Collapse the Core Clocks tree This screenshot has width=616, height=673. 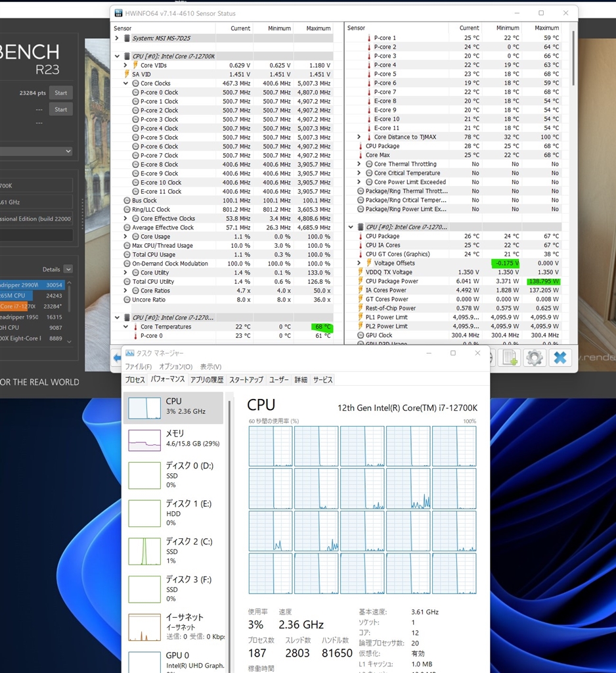125,83
